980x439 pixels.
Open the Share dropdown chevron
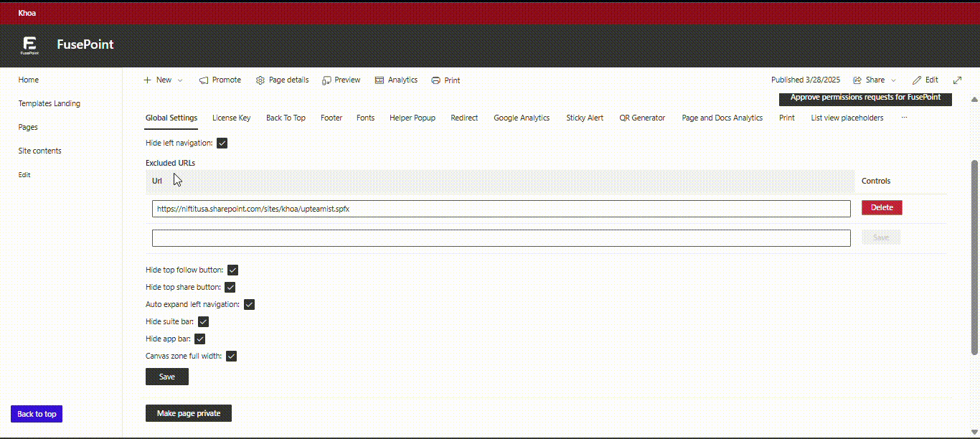[893, 80]
